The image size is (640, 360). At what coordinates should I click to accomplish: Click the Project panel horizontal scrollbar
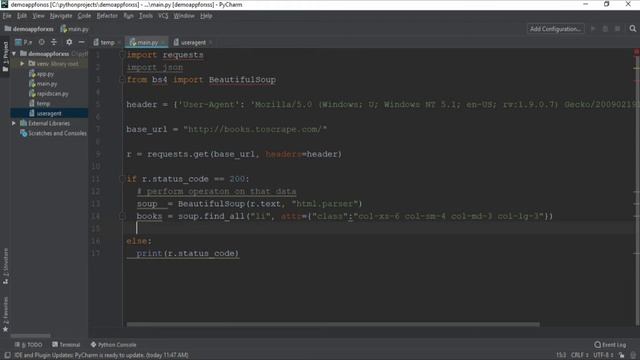point(31,336)
